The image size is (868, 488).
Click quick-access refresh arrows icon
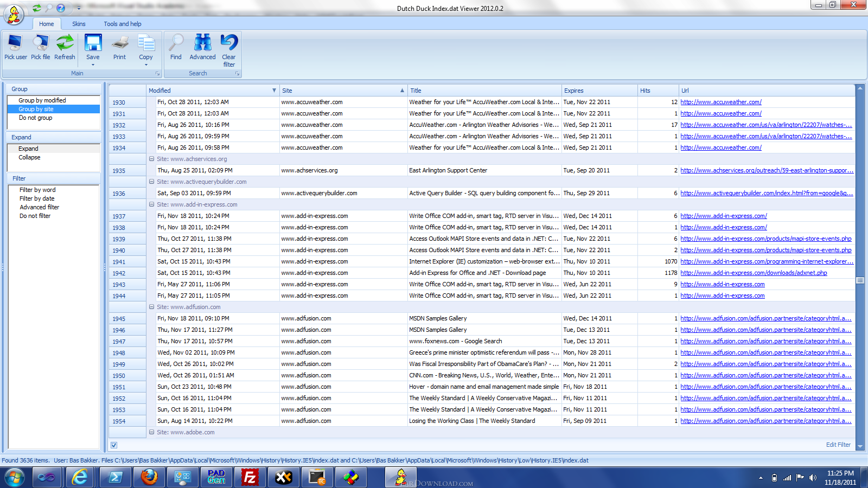tap(37, 8)
